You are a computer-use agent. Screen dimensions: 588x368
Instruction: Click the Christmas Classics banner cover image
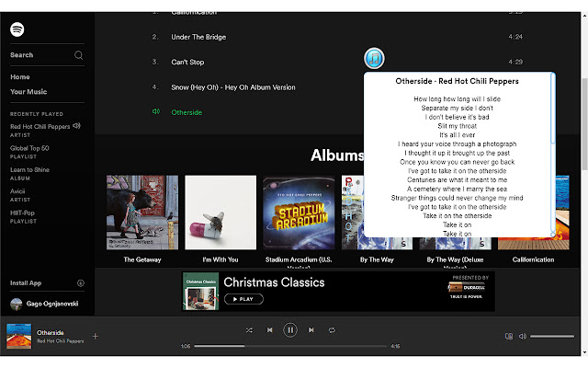200,292
